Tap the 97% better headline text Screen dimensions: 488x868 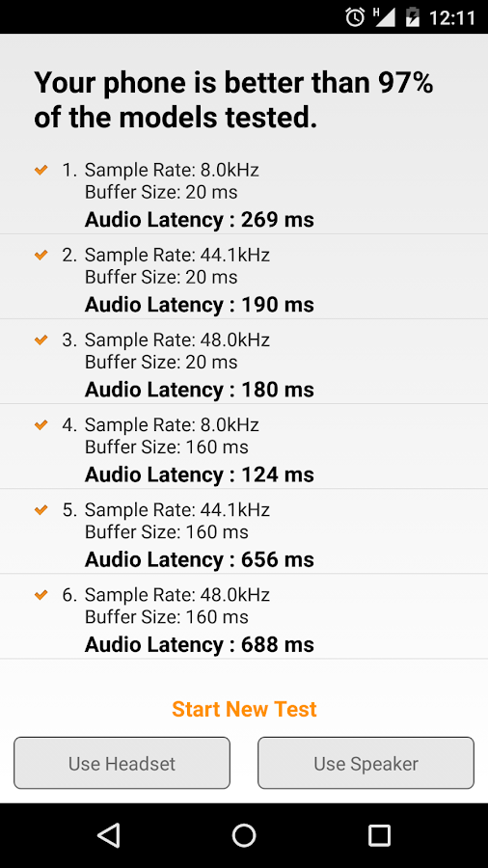coord(233,100)
